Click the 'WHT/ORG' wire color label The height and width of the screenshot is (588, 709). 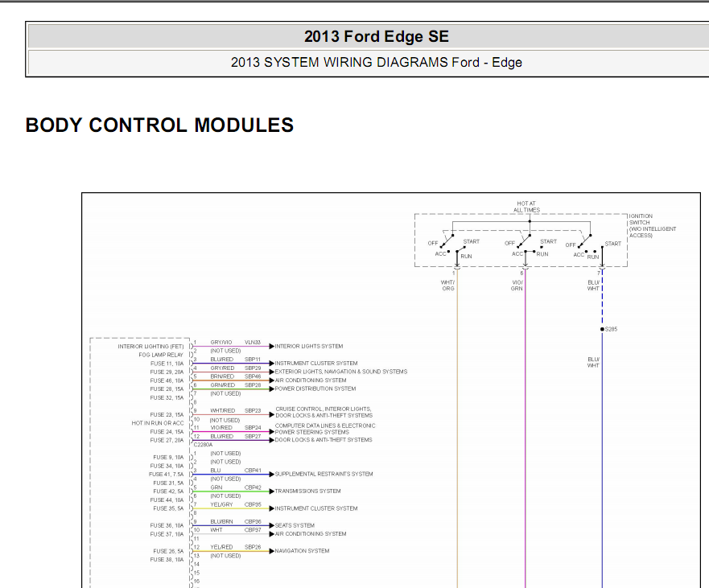pyautogui.click(x=447, y=286)
